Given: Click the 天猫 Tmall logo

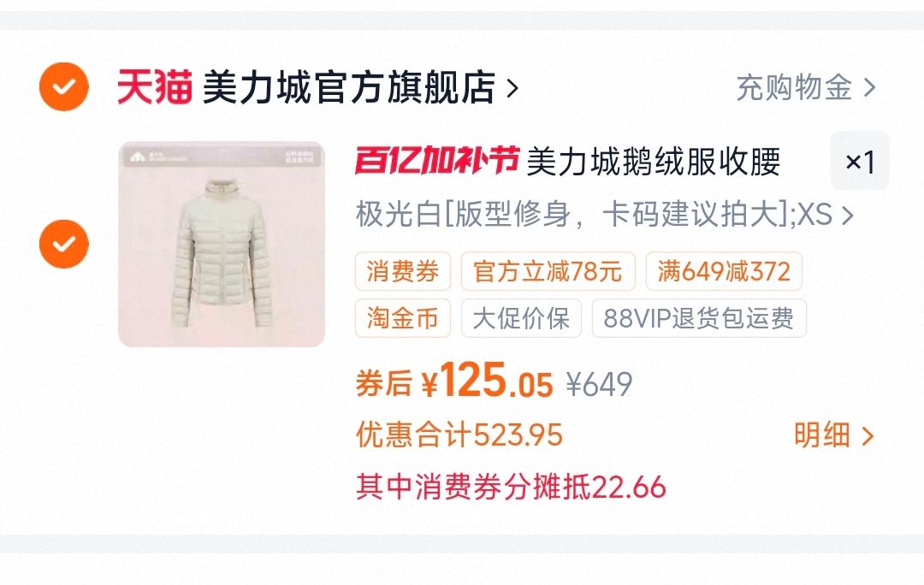Looking at the screenshot, I should coord(154,87).
